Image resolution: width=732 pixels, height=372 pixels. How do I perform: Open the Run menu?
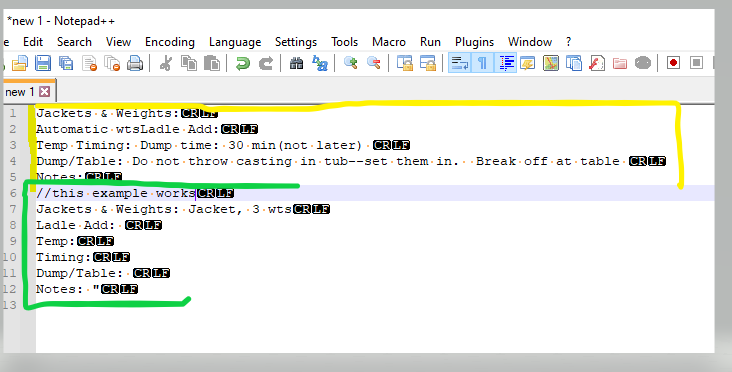pyautogui.click(x=430, y=42)
